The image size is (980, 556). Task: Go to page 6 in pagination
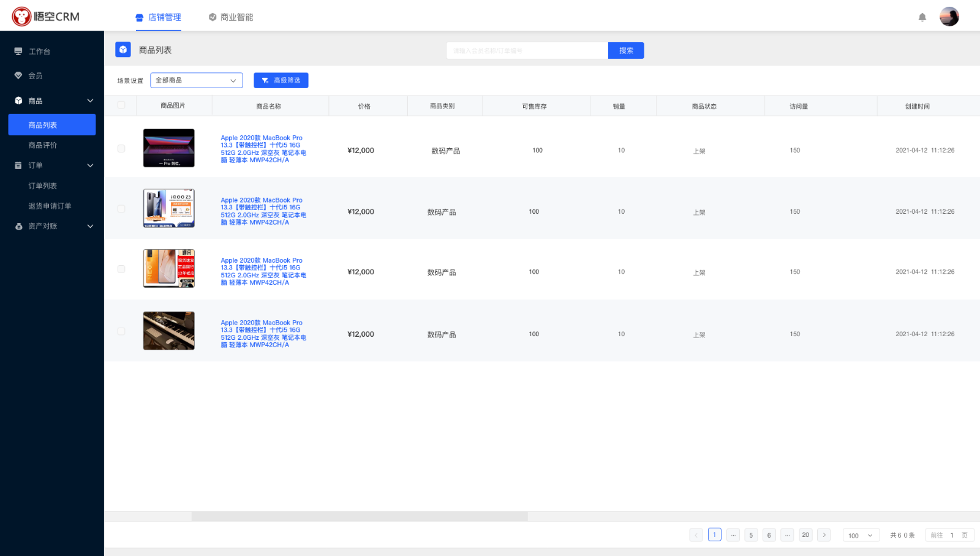tap(769, 535)
